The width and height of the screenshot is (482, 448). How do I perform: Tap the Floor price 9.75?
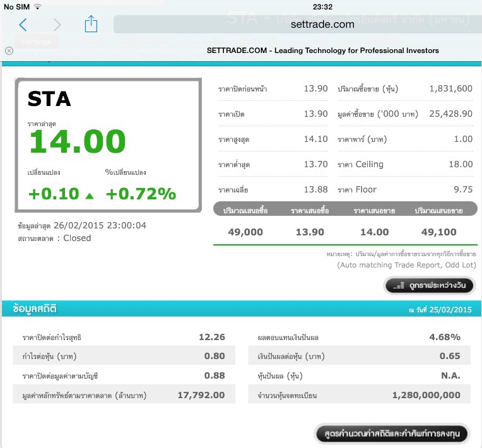point(463,189)
